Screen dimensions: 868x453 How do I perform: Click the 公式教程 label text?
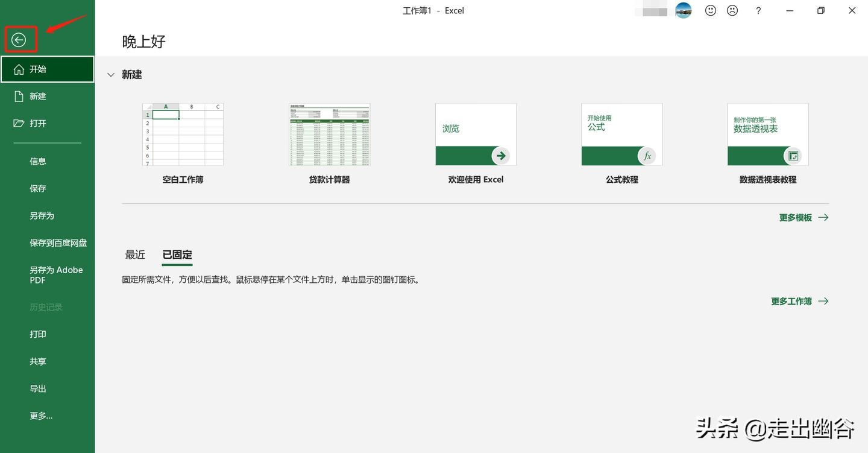(621, 179)
